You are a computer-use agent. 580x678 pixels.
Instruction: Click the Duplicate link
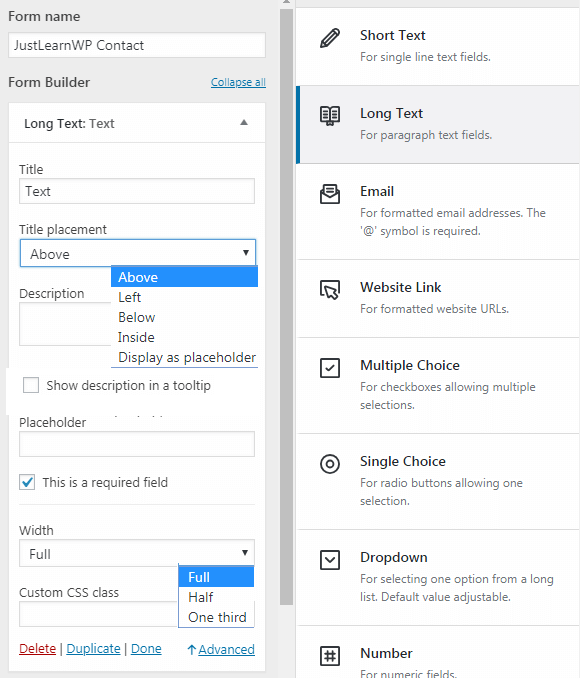point(93,649)
